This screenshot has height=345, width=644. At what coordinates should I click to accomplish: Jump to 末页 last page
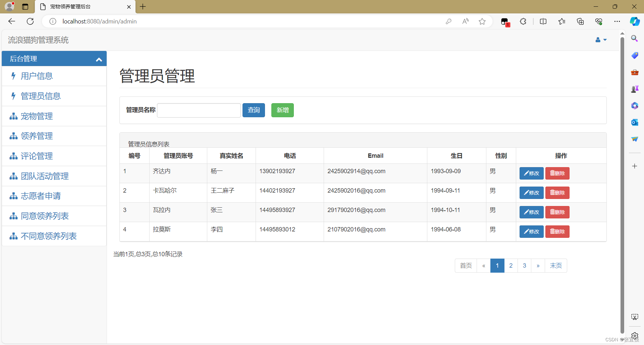coord(556,266)
